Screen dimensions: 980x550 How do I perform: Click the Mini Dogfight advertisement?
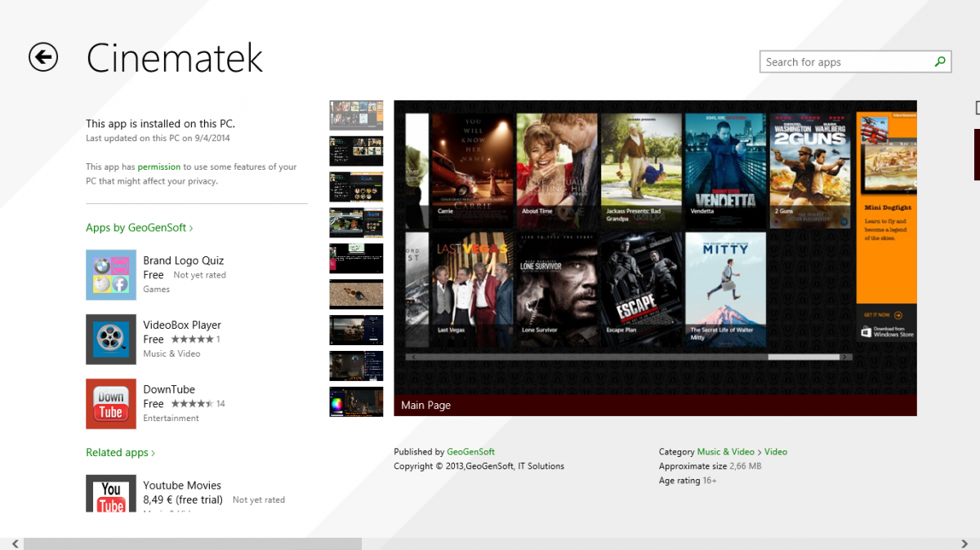click(887, 227)
